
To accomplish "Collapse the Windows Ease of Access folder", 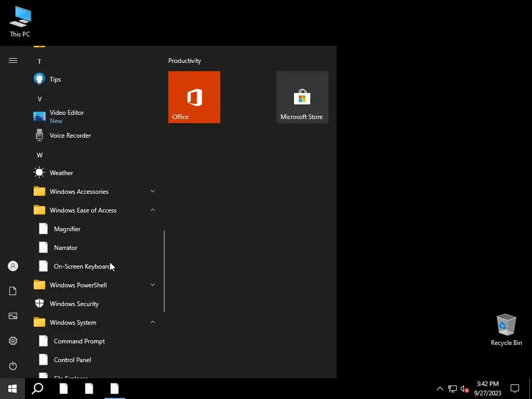I will 95,210.
